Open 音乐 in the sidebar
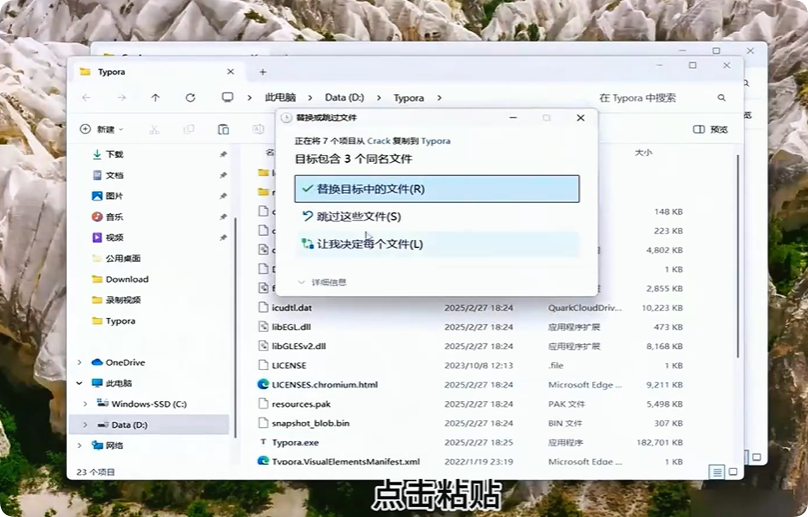Viewport: 808px width, 517px height. click(115, 216)
